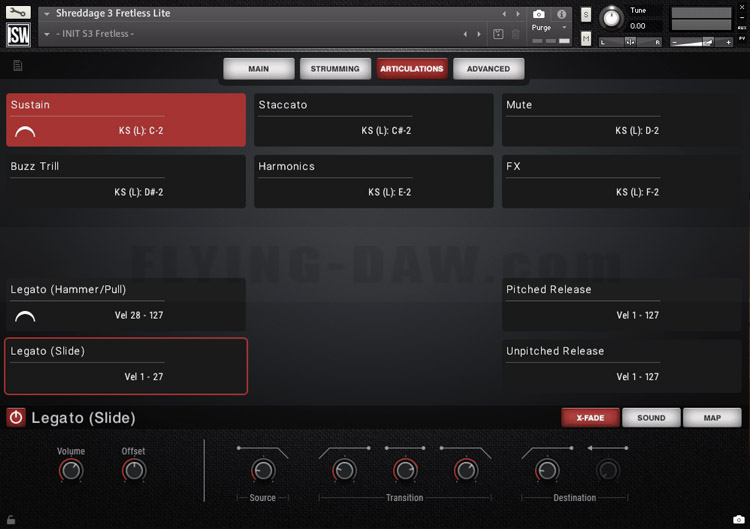The image size is (750, 529).
Task: Toggle the Legato (Slide) power button
Action: tap(16, 418)
